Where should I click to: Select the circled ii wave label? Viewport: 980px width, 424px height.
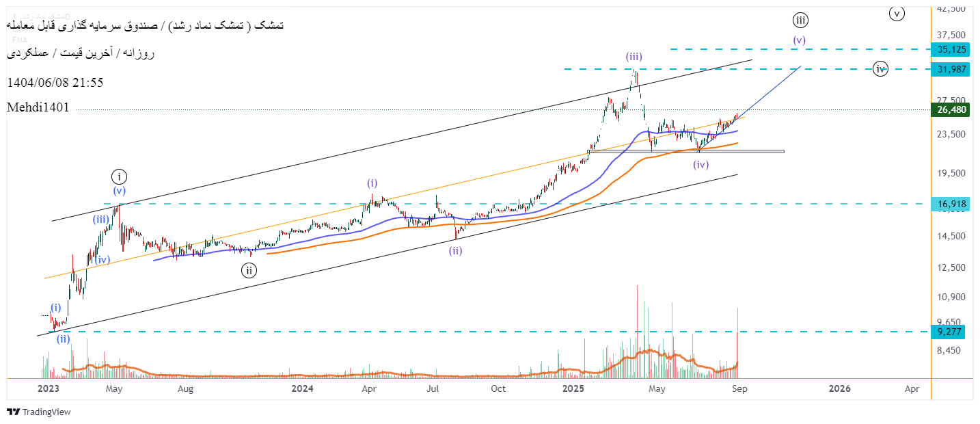[x=249, y=271]
